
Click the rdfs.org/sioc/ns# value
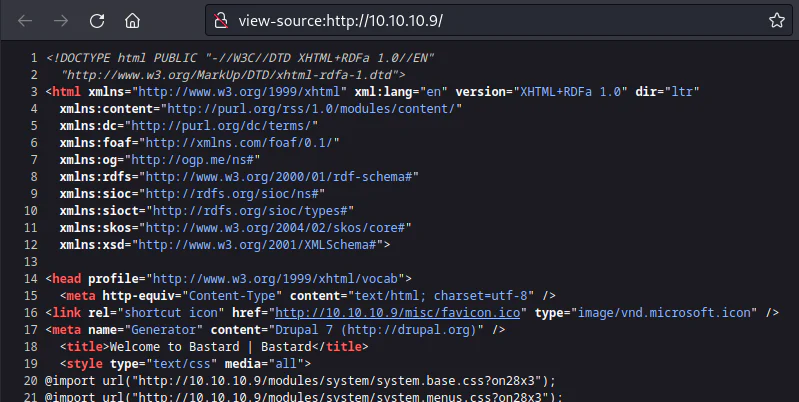(232, 194)
